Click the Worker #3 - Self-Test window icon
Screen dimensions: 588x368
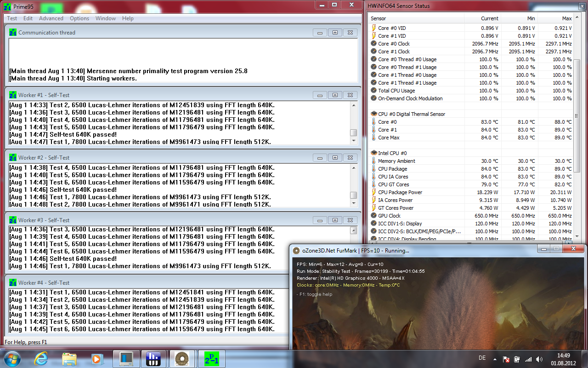(13, 220)
